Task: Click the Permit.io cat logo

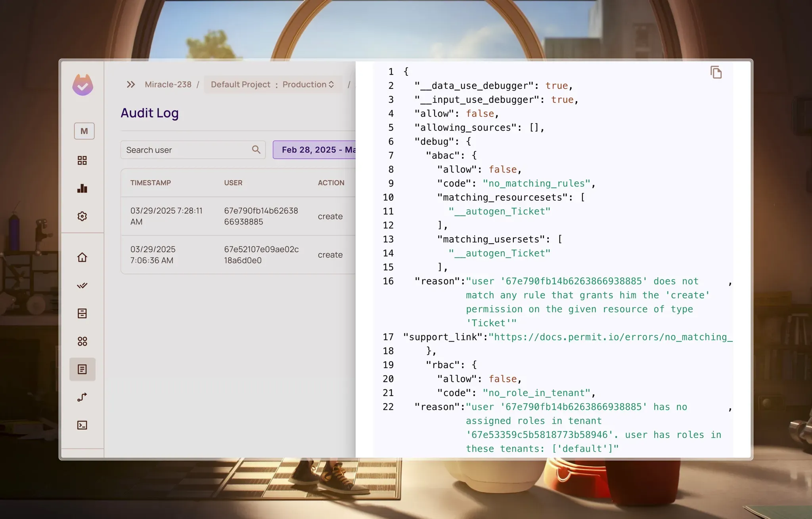Action: 82,85
